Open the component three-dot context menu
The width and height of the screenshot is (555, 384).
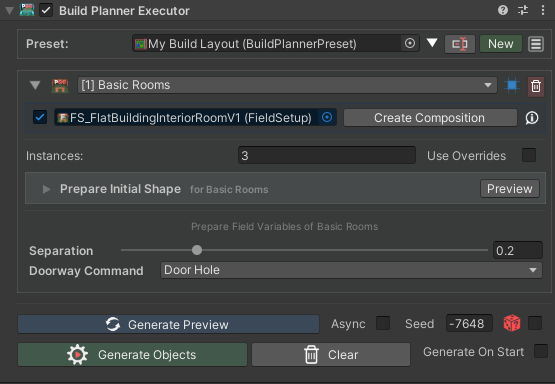[543, 10]
